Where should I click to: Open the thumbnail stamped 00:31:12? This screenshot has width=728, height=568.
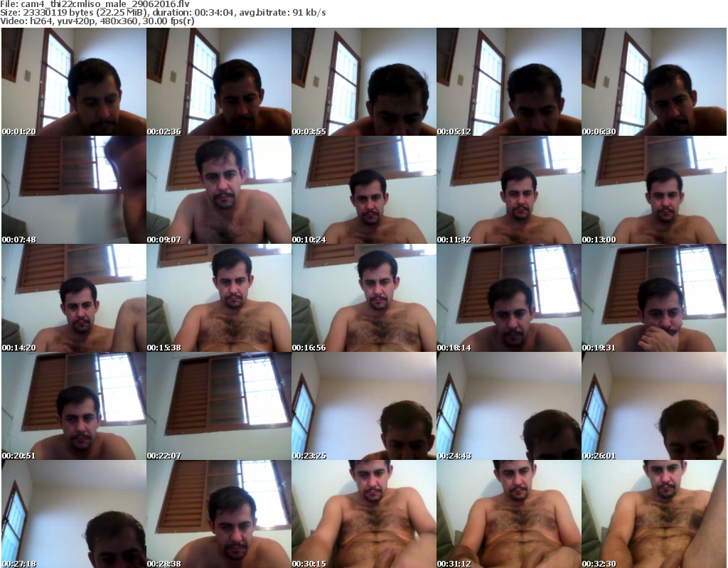pyautogui.click(x=509, y=514)
